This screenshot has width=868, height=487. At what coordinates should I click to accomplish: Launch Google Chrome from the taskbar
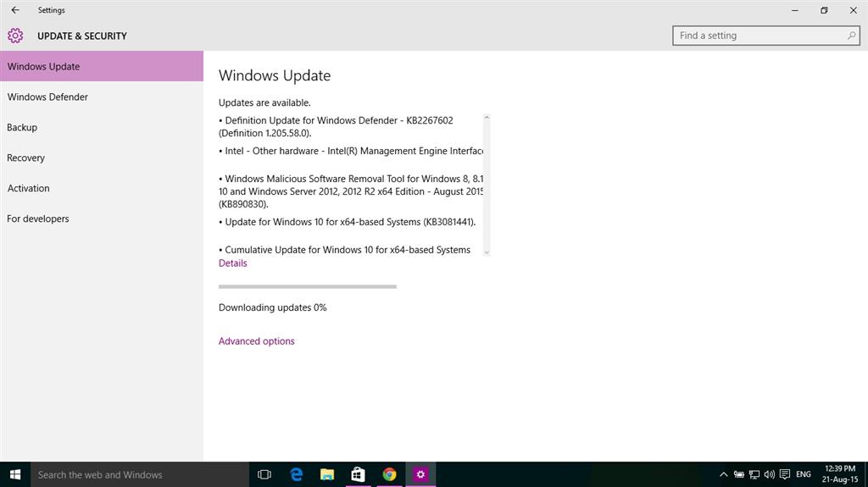(389, 474)
